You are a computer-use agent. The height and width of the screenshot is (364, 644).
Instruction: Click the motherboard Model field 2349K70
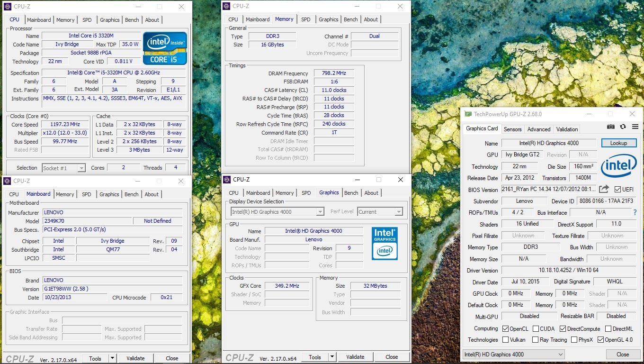[x=87, y=221]
